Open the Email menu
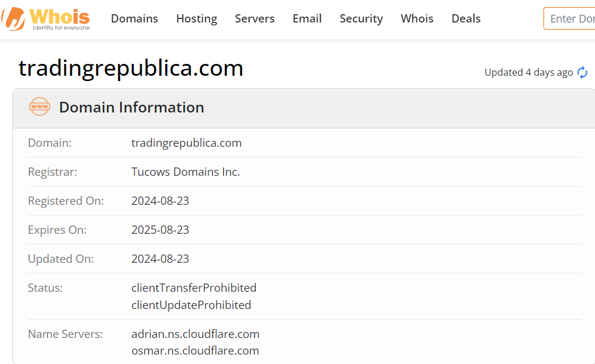This screenshot has width=595, height=364. pos(307,18)
